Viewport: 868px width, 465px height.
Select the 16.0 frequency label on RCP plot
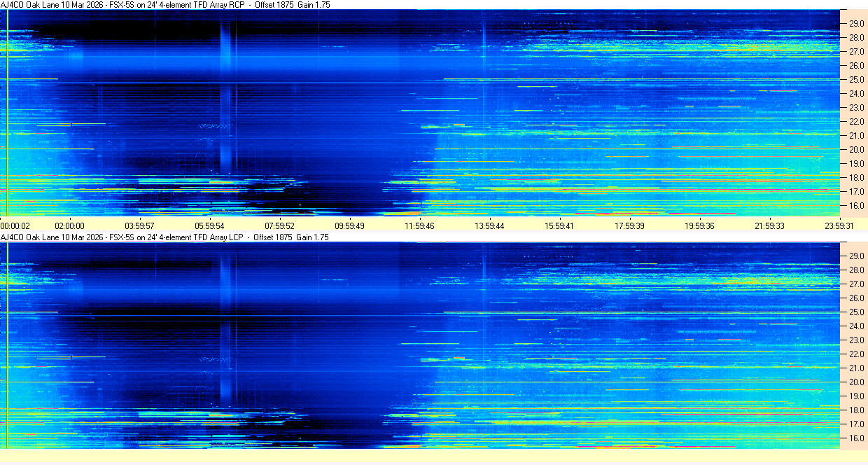coord(857,205)
